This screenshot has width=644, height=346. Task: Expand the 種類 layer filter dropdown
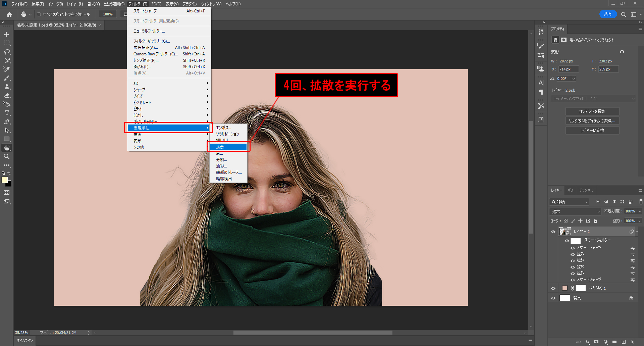coord(570,202)
